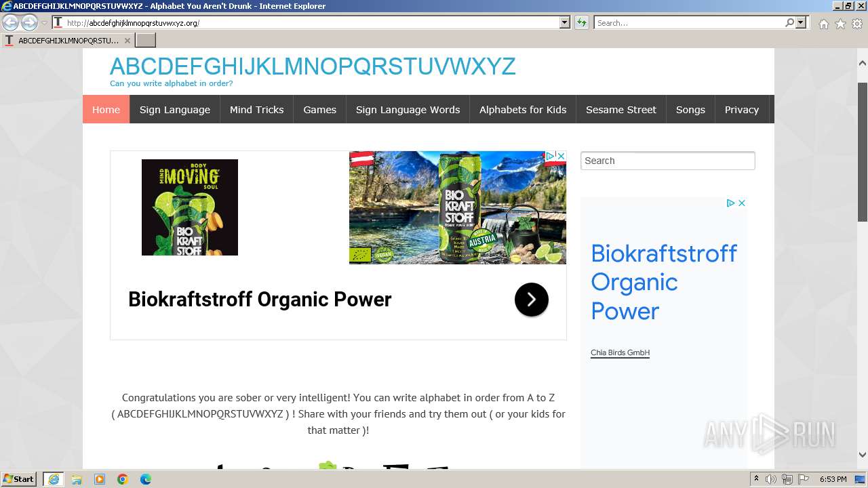868x488 pixels.
Task: Open the Sign Language menu item
Action: click(175, 110)
